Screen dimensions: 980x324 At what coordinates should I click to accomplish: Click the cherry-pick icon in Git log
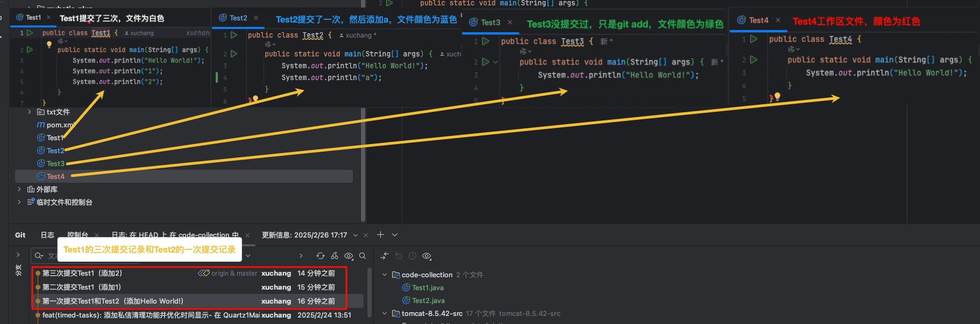[335, 256]
